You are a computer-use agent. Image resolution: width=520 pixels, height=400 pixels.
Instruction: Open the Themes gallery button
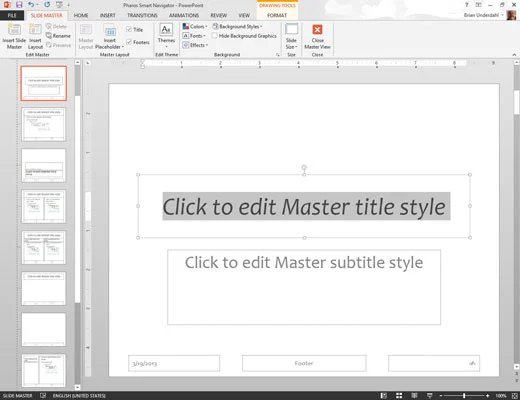(x=166, y=36)
